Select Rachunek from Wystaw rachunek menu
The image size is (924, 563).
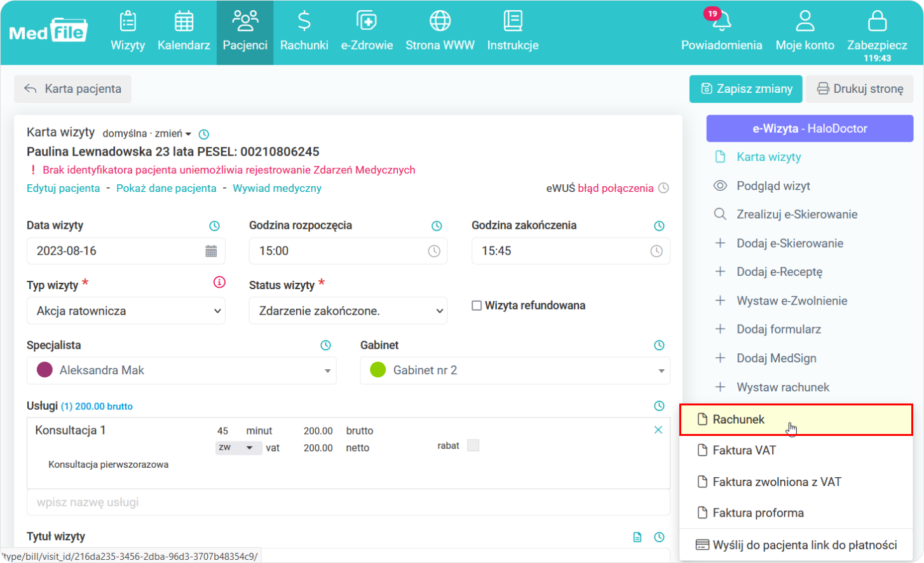click(796, 419)
